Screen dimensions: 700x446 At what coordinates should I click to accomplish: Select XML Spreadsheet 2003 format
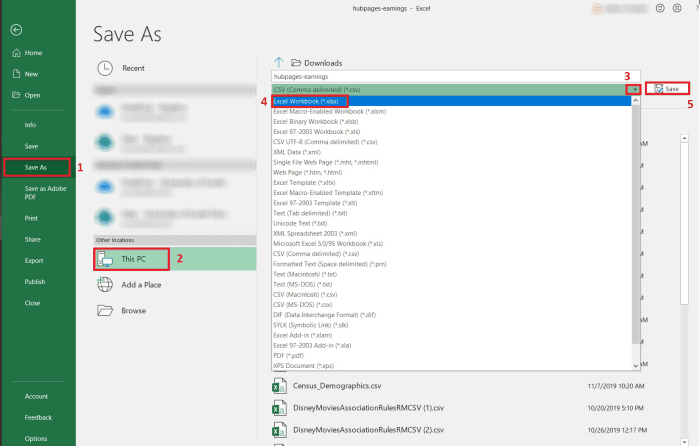pyautogui.click(x=451, y=233)
